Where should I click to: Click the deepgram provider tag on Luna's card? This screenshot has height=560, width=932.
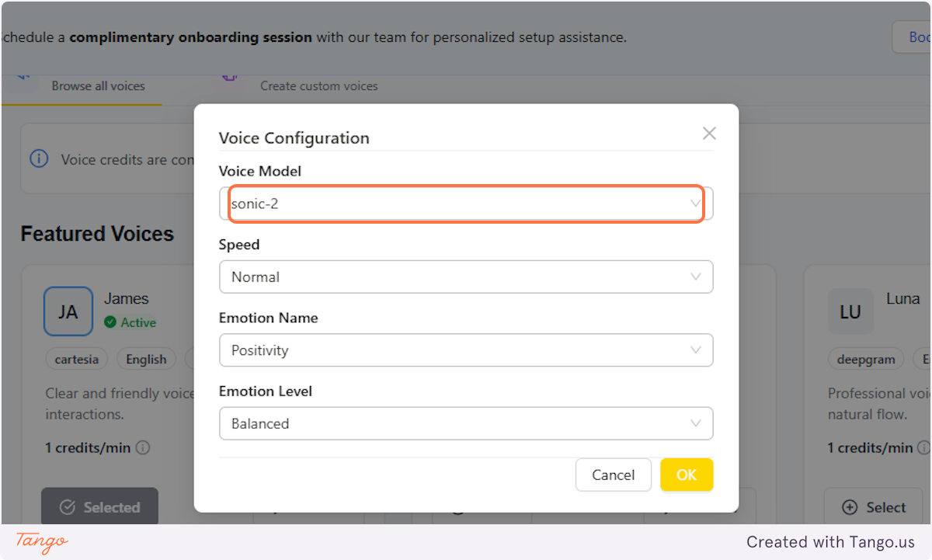[865, 359]
